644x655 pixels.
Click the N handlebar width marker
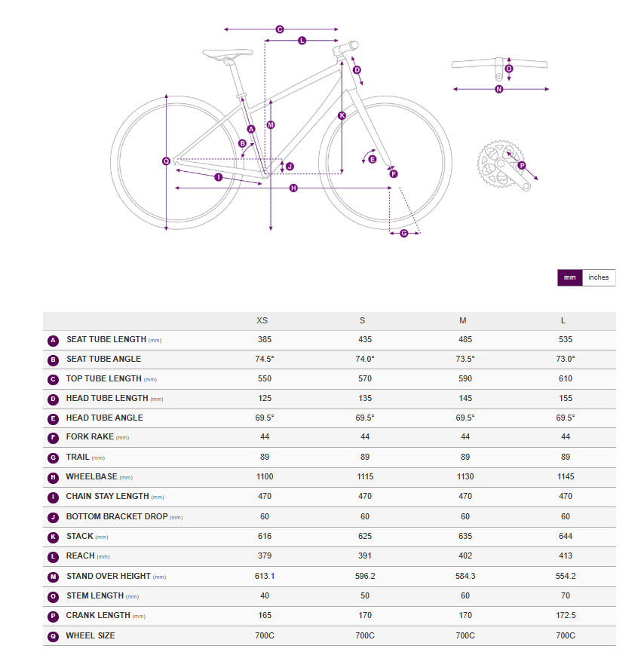pos(499,89)
